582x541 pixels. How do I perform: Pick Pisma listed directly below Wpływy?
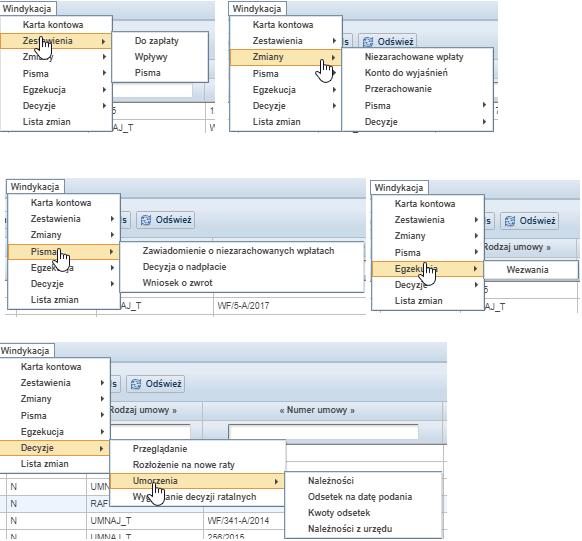(147, 73)
